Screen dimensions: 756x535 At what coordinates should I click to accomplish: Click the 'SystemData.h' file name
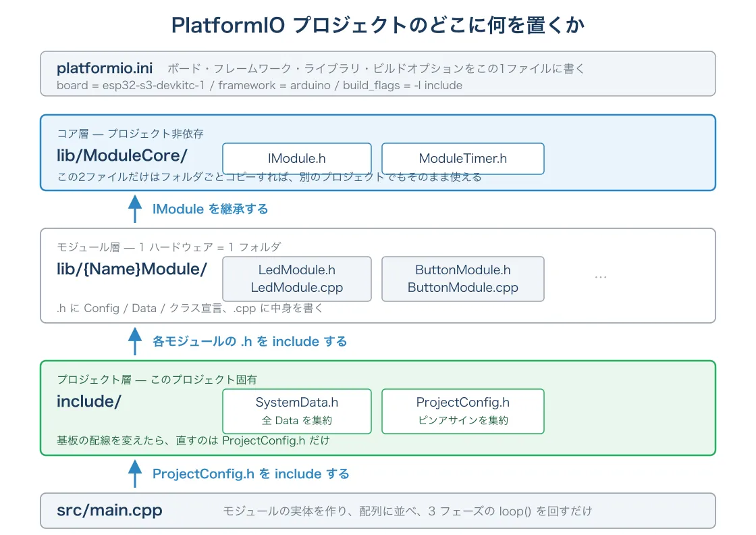click(x=297, y=403)
